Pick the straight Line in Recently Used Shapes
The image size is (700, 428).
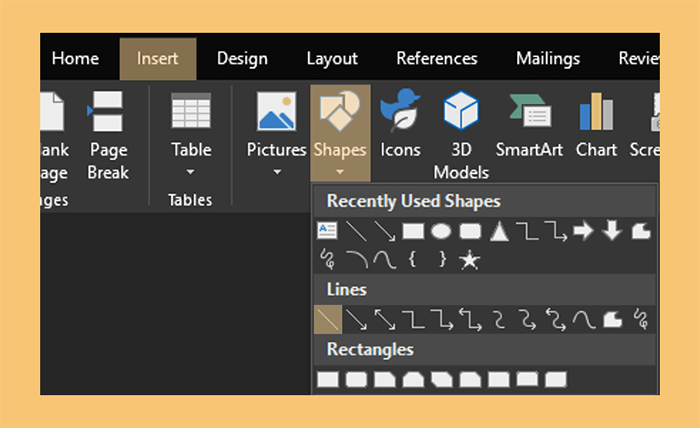[x=356, y=231]
